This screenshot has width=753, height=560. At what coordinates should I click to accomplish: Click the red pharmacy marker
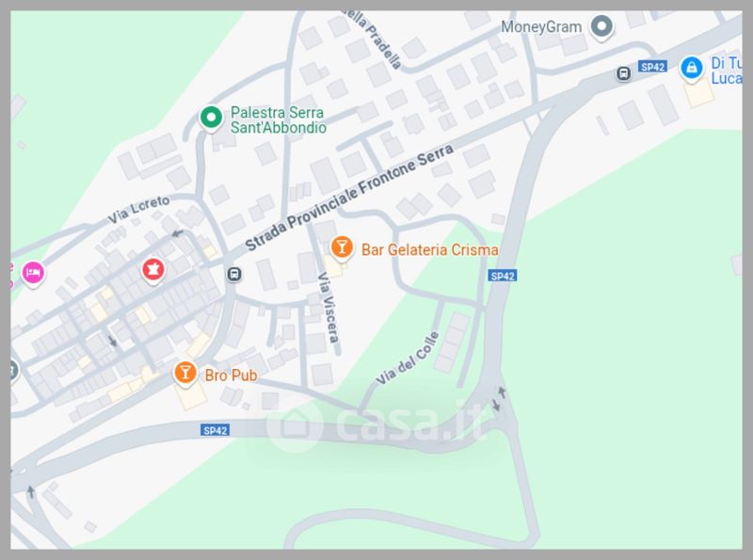[153, 270]
